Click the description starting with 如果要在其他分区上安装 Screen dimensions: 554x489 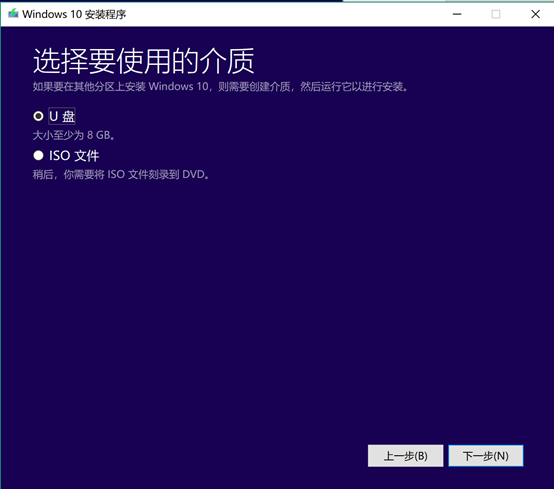click(220, 87)
